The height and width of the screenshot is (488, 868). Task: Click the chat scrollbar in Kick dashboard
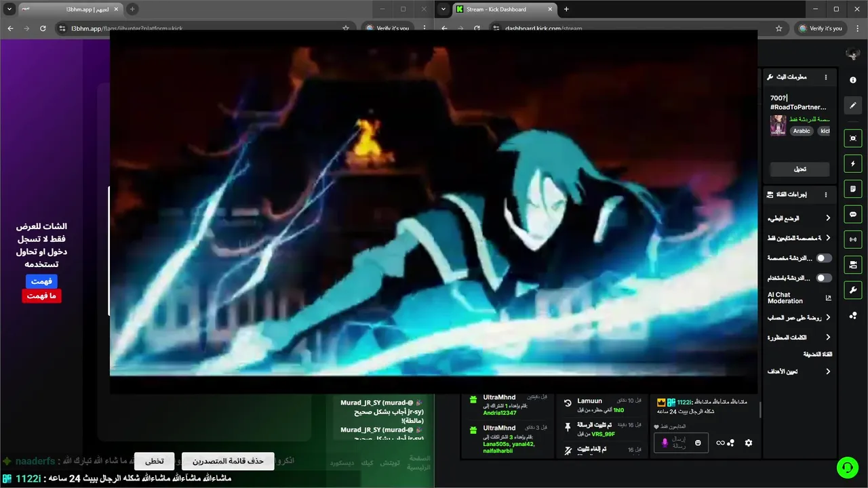pos(759,410)
